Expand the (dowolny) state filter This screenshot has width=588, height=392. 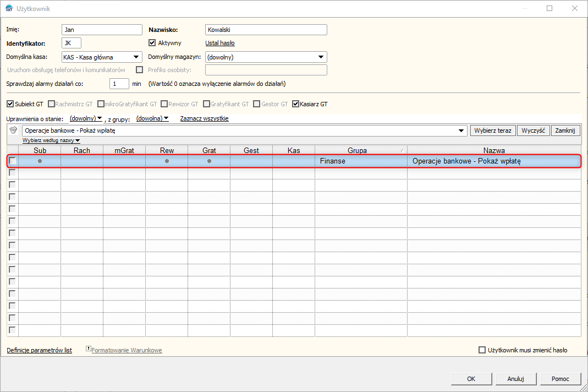86,118
